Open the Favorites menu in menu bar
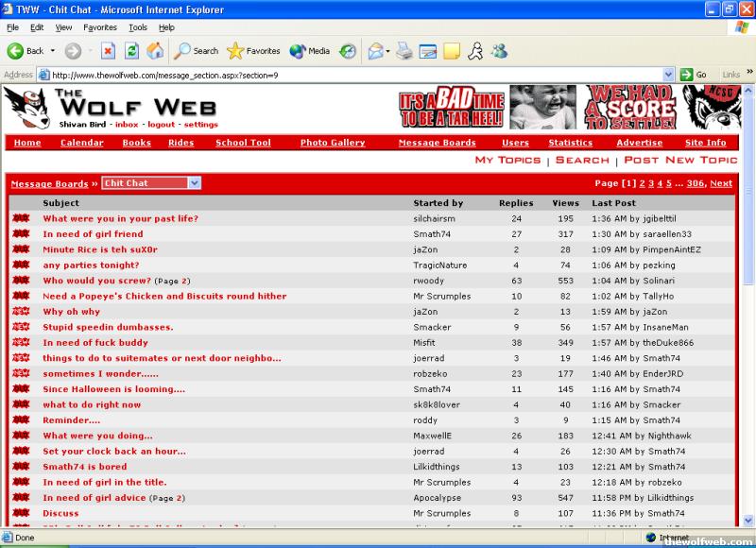The width and height of the screenshot is (756, 548). pos(100,27)
